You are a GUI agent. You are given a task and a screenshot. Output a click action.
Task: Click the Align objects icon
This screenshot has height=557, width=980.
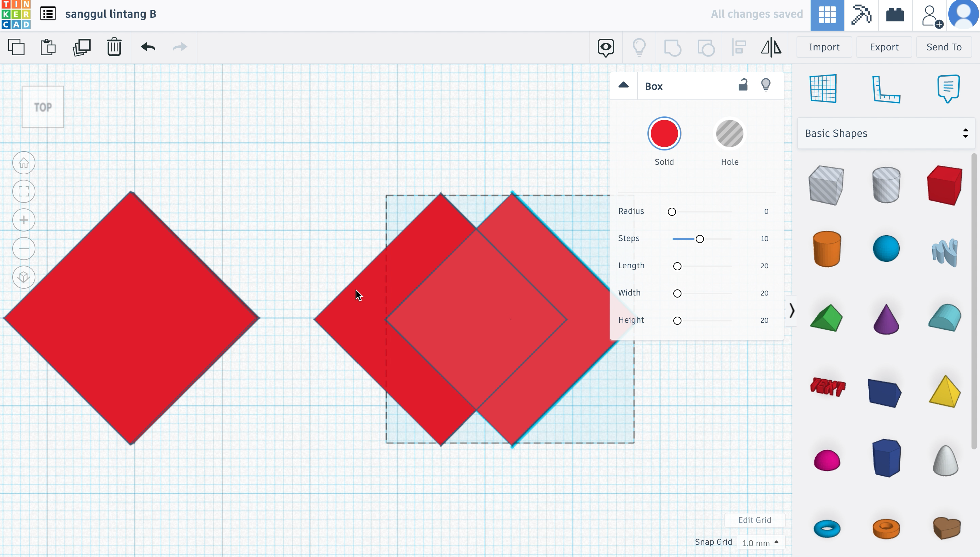click(x=739, y=46)
